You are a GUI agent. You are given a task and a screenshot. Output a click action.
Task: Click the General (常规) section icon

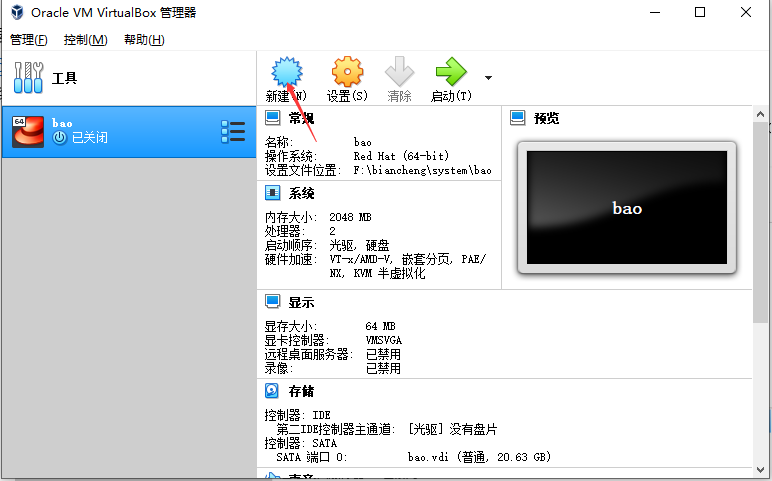coord(272,118)
